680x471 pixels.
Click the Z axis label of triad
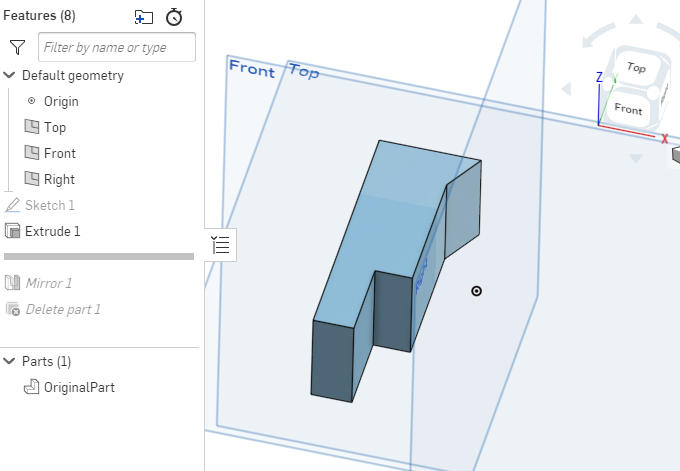(x=599, y=78)
